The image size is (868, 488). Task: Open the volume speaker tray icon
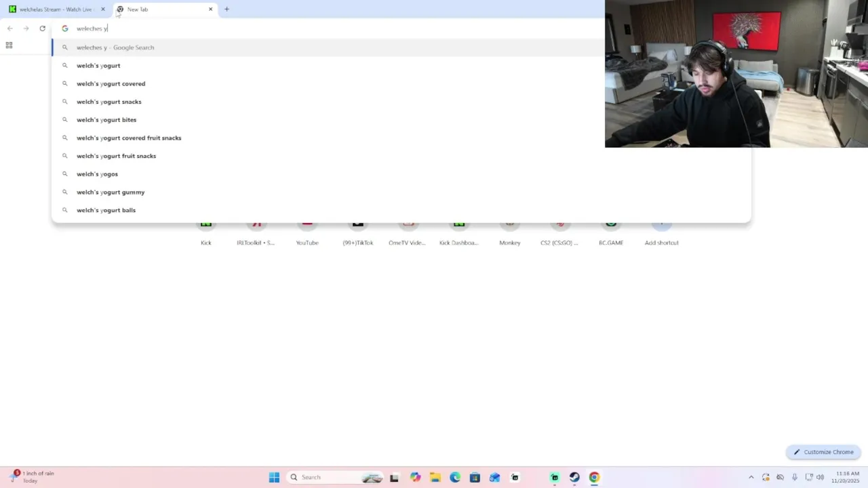[821, 477]
